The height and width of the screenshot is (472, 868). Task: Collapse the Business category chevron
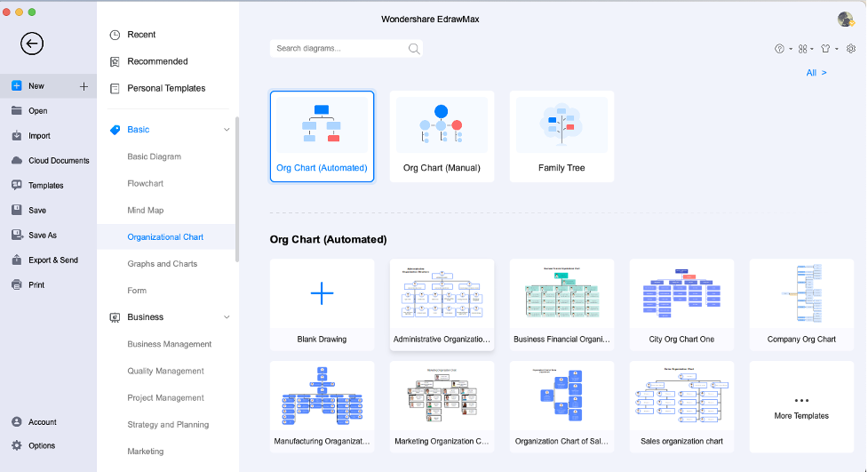227,316
